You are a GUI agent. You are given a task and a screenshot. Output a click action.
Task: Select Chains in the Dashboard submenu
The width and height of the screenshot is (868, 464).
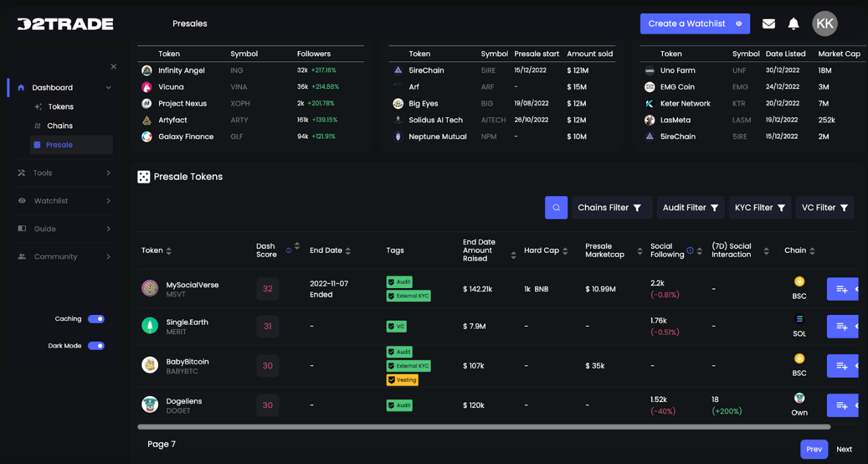[x=59, y=126]
